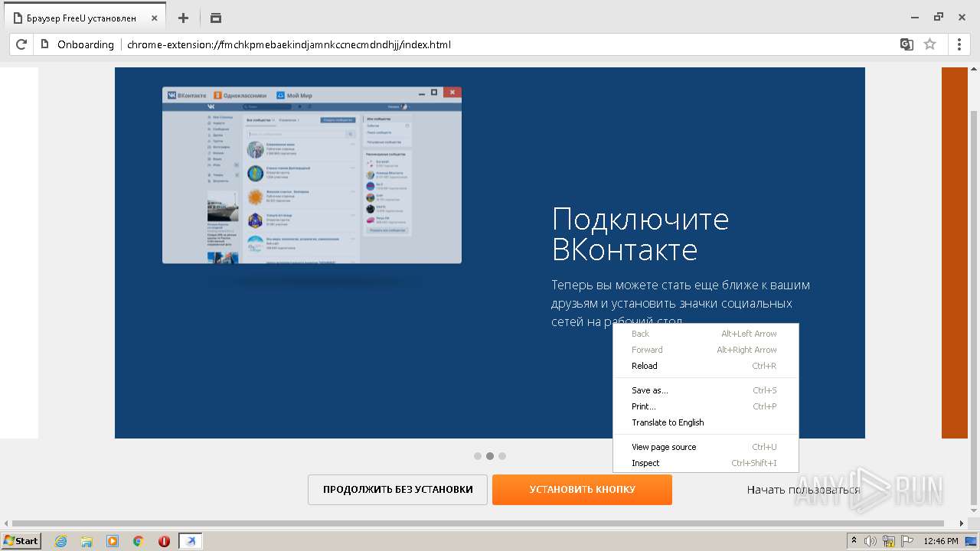Select the second slide dot
980x551 pixels.
(490, 456)
